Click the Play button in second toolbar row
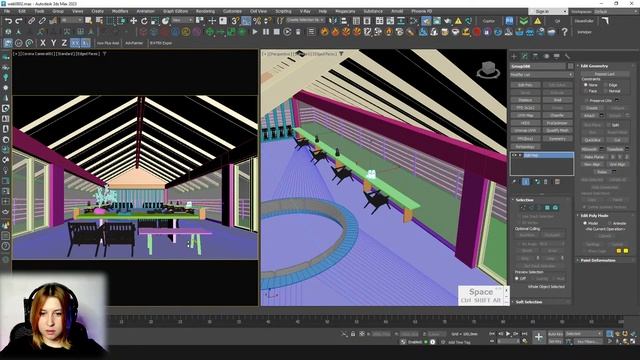Image resolution: width=640 pixels, height=360 pixels. (x=255, y=31)
